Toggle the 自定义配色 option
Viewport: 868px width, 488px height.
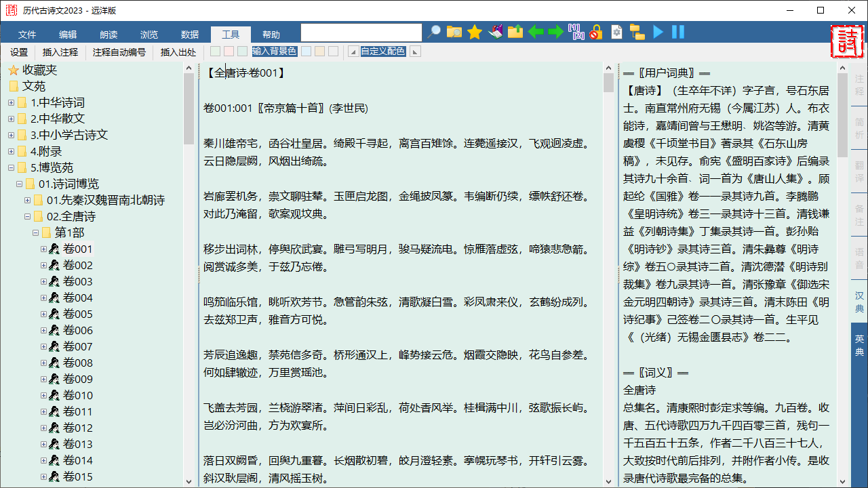click(x=383, y=51)
